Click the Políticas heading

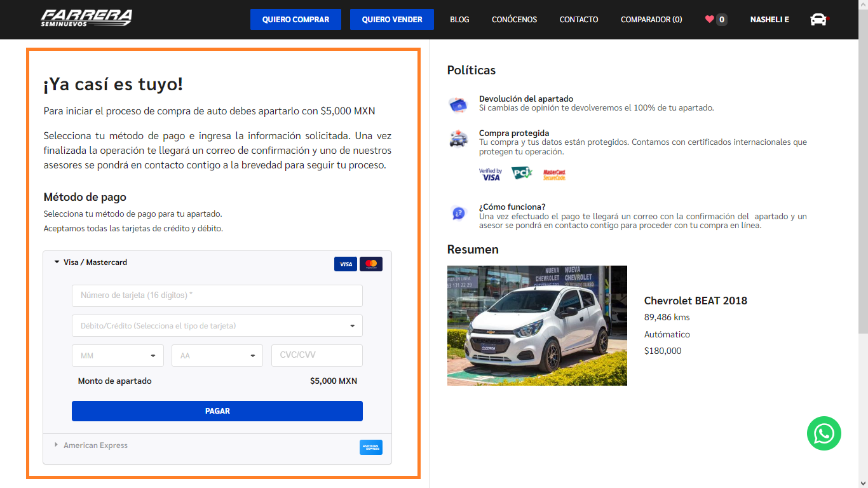(x=471, y=71)
